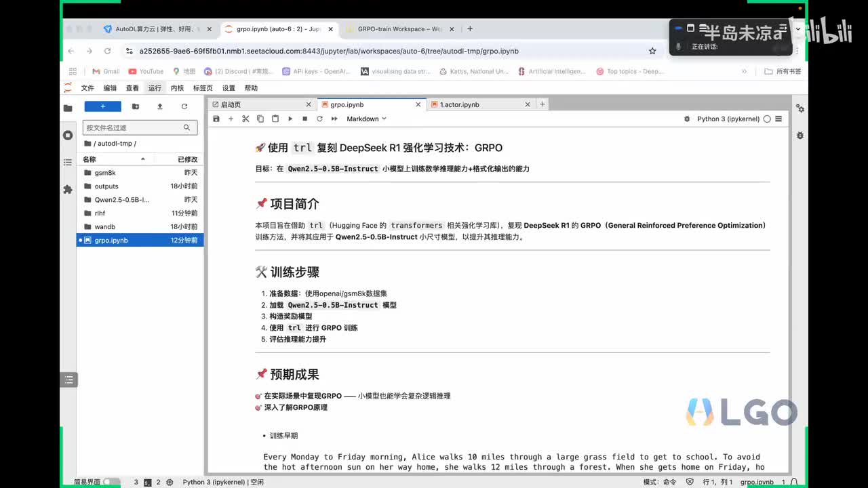This screenshot has width=868, height=488.
Task: Go to the root folder breadcrumb icon
Action: (x=87, y=144)
